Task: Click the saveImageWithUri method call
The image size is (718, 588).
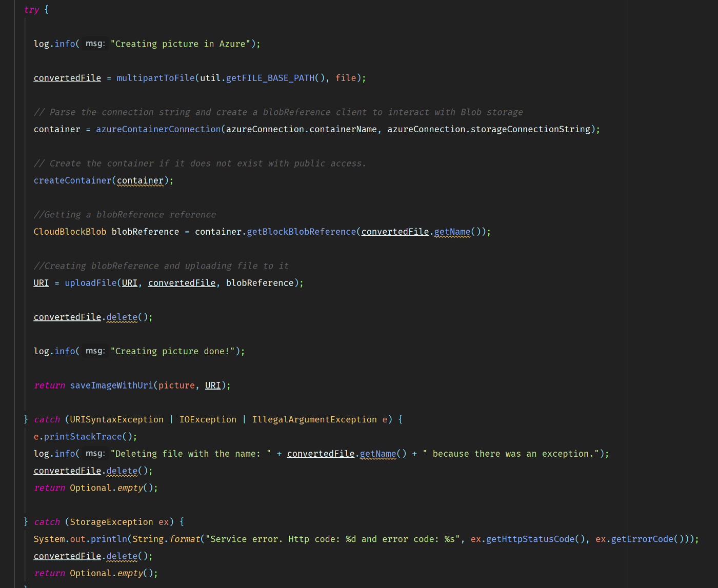Action: pos(111,386)
